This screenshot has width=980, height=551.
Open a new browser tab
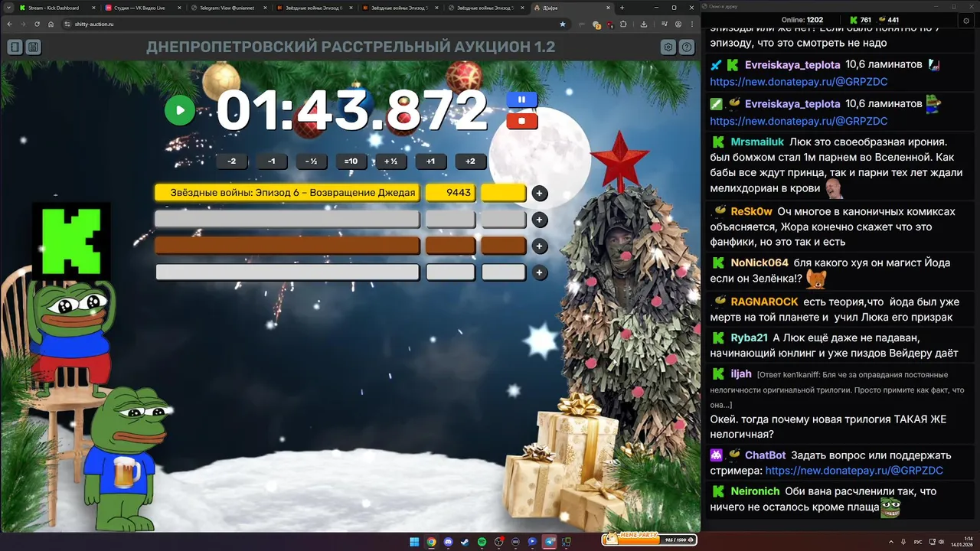pos(622,8)
